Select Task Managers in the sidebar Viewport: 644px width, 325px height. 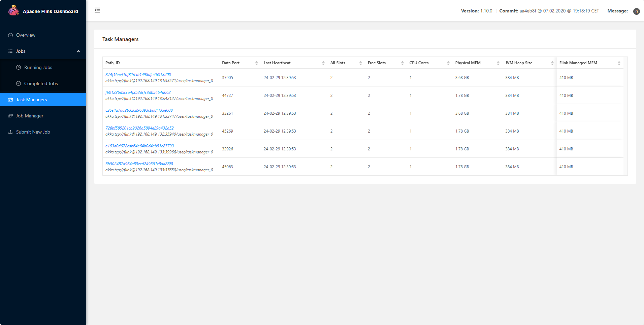43,100
